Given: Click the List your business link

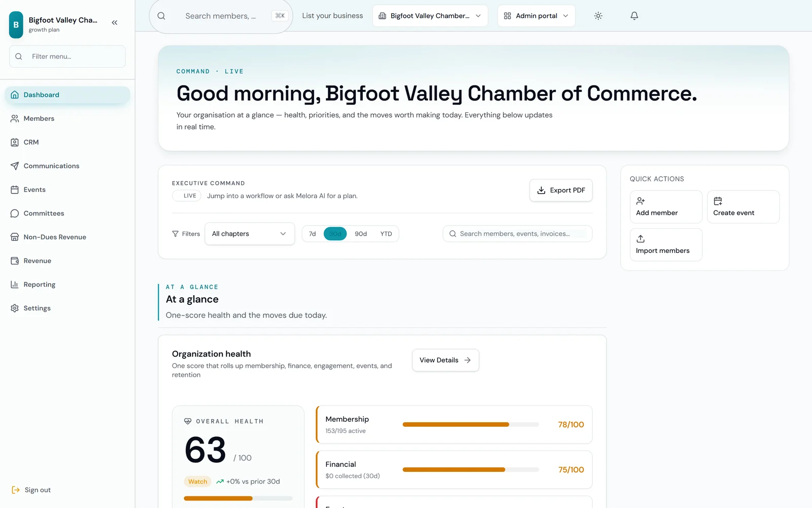Looking at the screenshot, I should click(332, 16).
